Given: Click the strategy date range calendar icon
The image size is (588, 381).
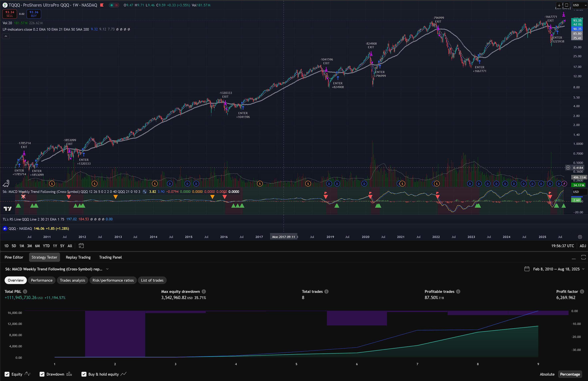Looking at the screenshot, I should pyautogui.click(x=527, y=269).
